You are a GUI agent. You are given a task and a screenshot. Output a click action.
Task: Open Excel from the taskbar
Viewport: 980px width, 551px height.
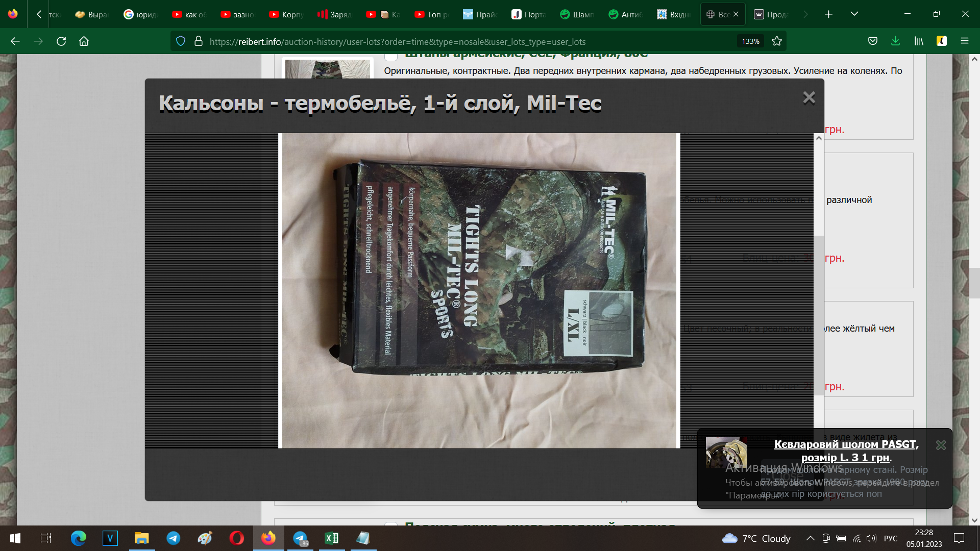332,538
